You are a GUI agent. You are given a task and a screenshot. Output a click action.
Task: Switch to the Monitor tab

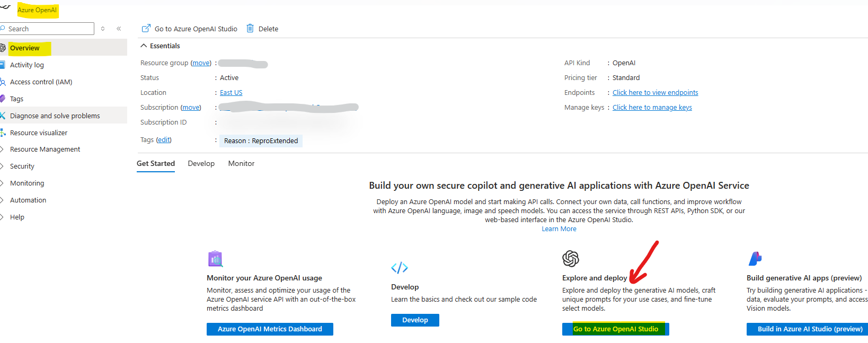click(x=241, y=163)
